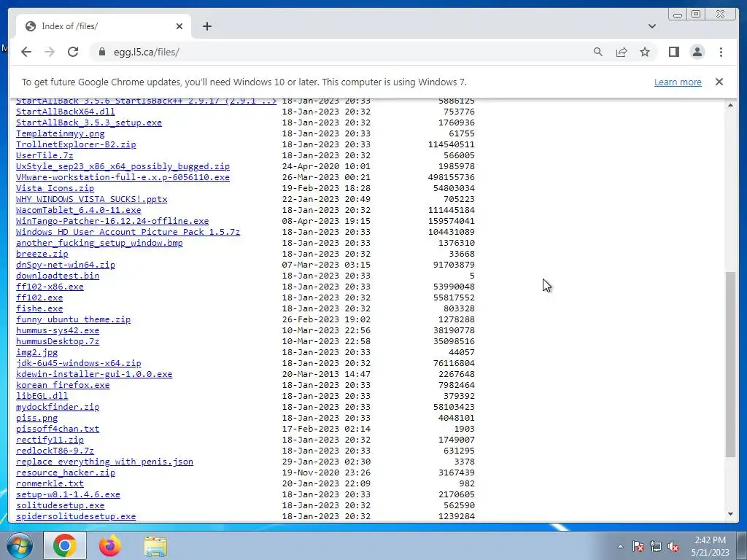This screenshot has width=747, height=560.
Task: Download resource_hacker.zip
Action: [65, 472]
